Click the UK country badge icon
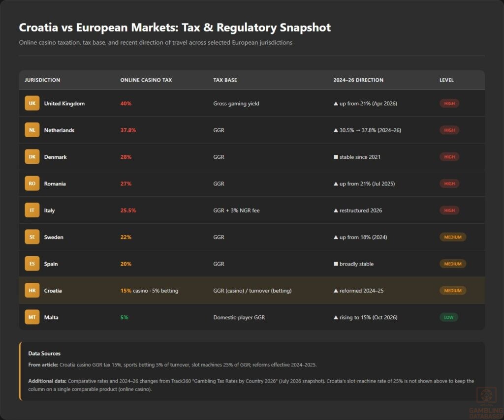504x420 pixels. (x=32, y=103)
